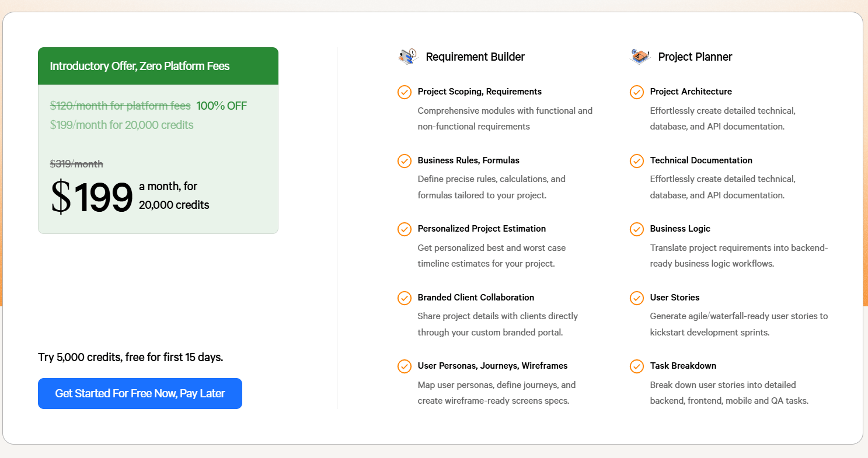
Task: Click the green Introductory Offer banner
Action: [x=158, y=66]
